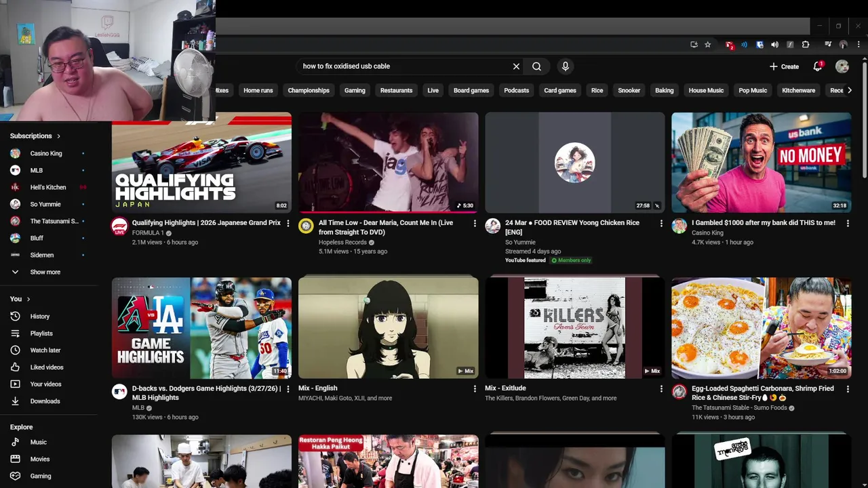Open options for FOOD REVIEW Yoong Chicken Rice
This screenshot has height=488, width=868.
(661, 223)
